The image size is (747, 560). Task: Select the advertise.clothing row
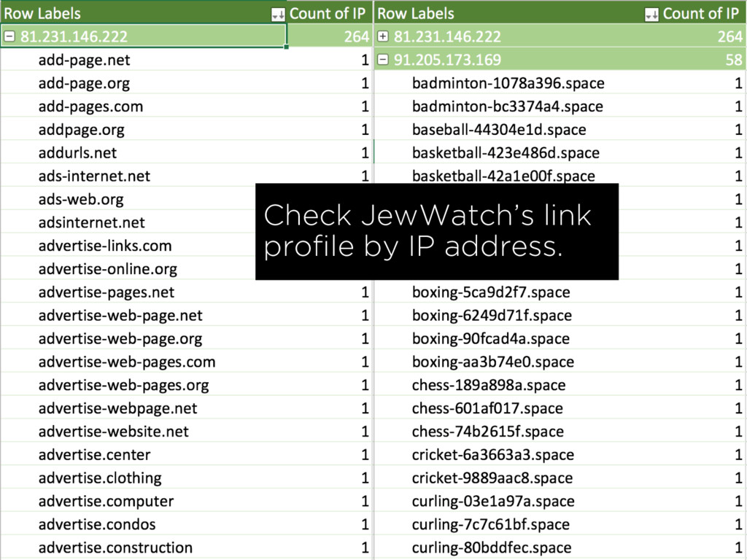pos(186,478)
